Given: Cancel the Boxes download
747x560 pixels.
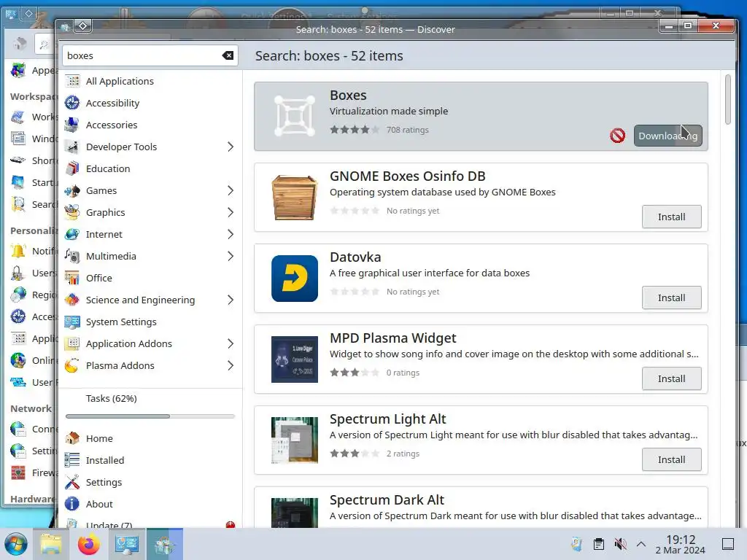Looking at the screenshot, I should coord(617,136).
